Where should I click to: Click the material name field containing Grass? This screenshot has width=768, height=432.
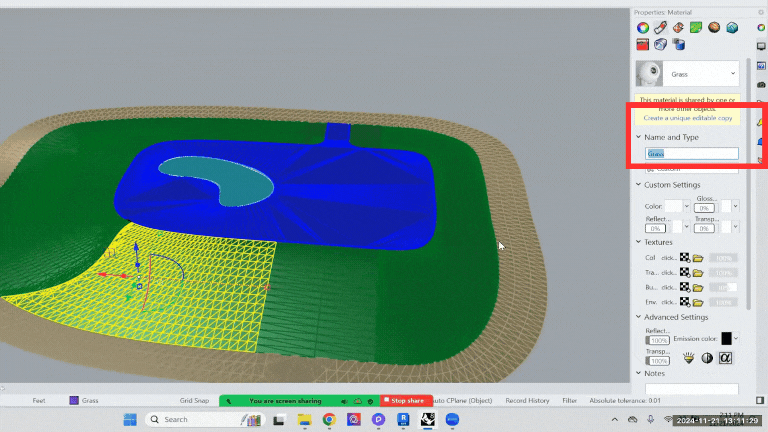tap(692, 154)
